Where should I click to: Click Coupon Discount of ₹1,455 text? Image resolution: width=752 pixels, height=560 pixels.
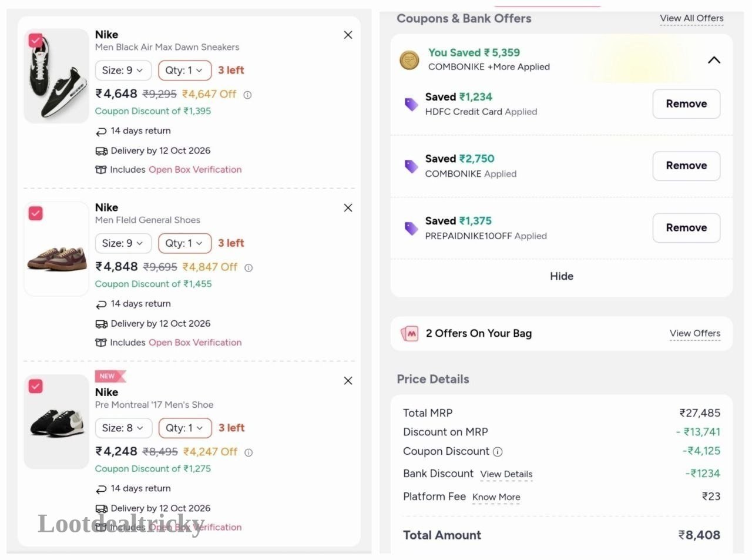[x=153, y=284]
